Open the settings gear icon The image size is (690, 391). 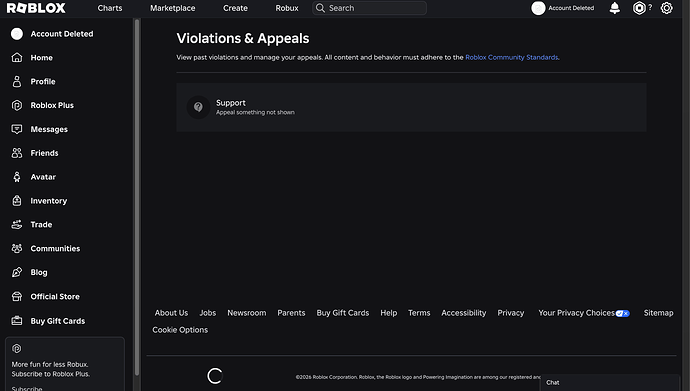[x=667, y=8]
